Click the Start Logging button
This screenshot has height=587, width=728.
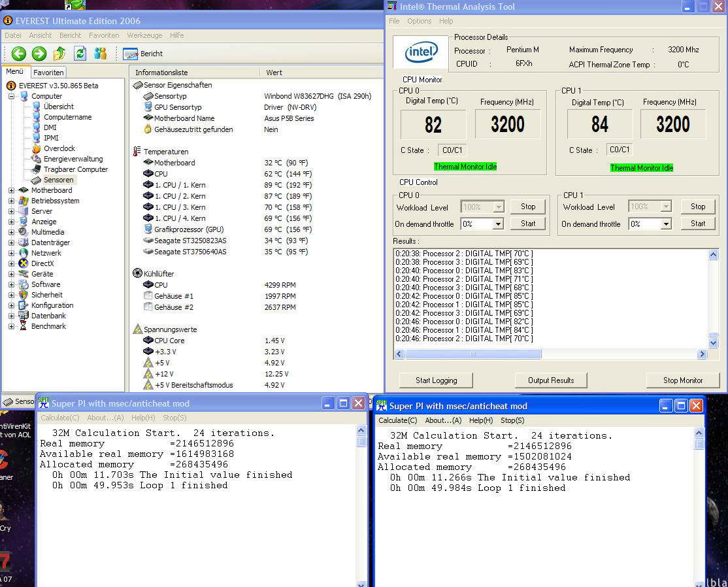(436, 380)
